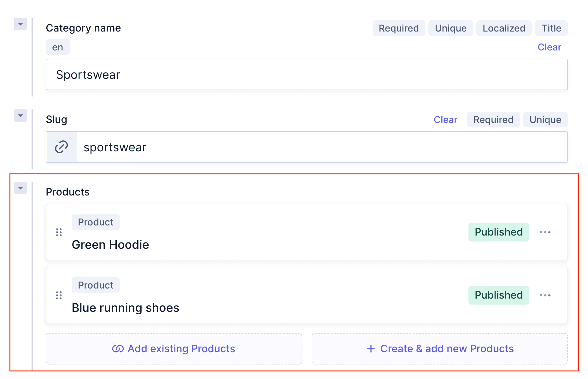Click the chain icon on Add existing Products
This screenshot has height=379, width=588.
pos(118,349)
